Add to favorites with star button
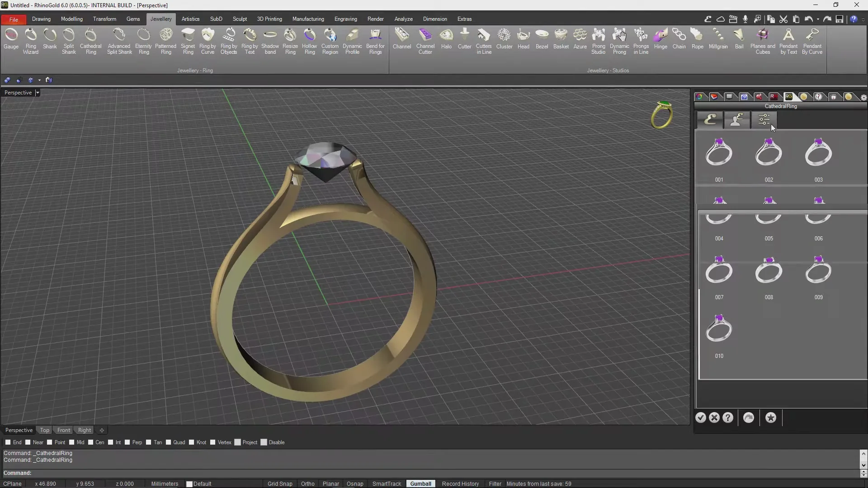868x488 pixels. coord(771,418)
